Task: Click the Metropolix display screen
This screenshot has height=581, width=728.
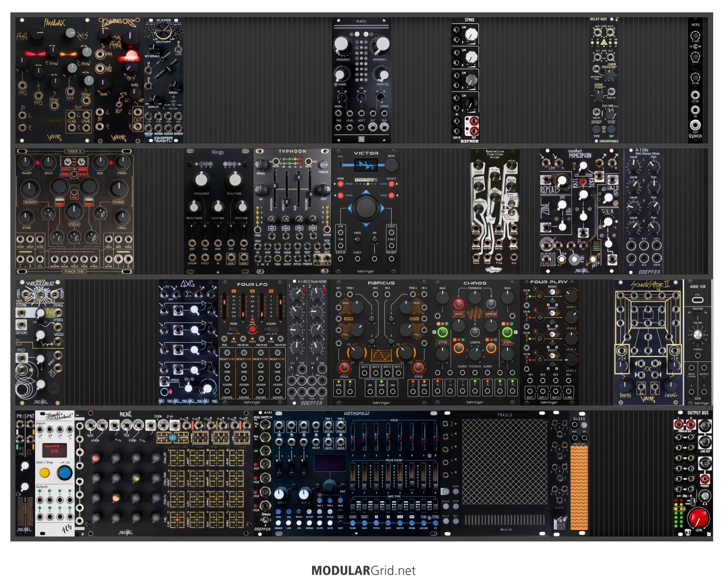Action: coord(330,464)
